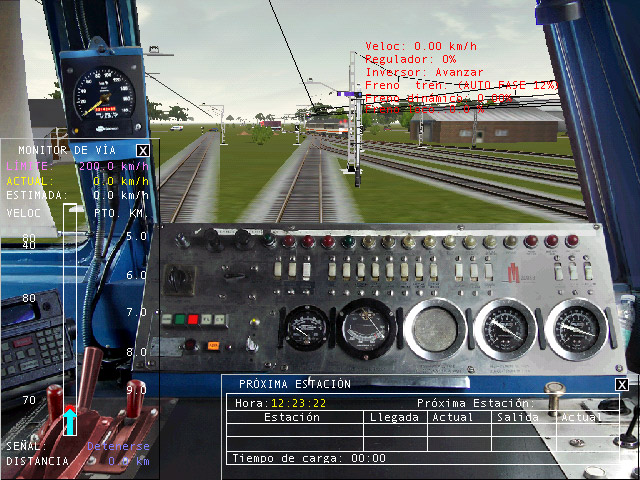The height and width of the screenshot is (480, 640).
Task: Toggle the first black knob atop the console
Action: [x=183, y=240]
